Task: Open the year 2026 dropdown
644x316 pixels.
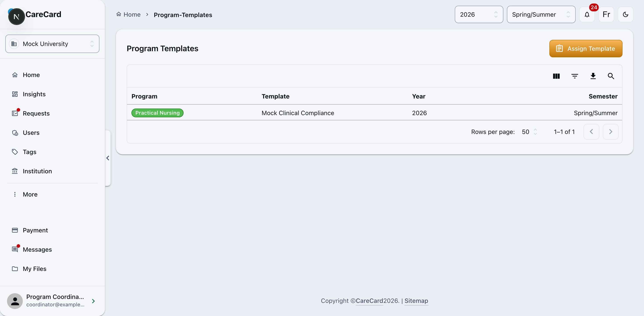Action: [x=478, y=14]
